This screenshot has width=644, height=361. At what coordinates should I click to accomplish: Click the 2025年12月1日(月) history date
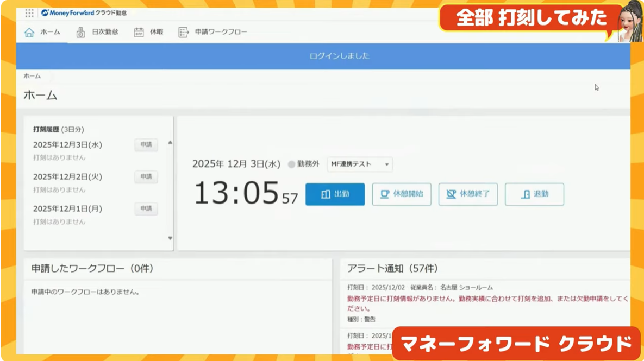pos(68,209)
